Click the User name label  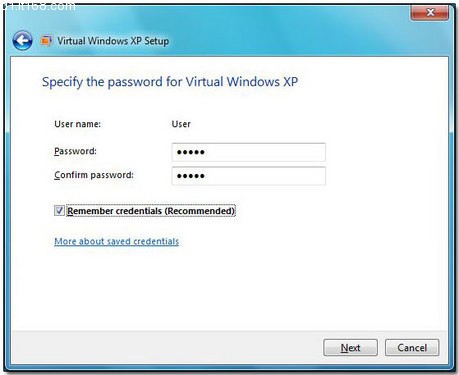point(78,124)
